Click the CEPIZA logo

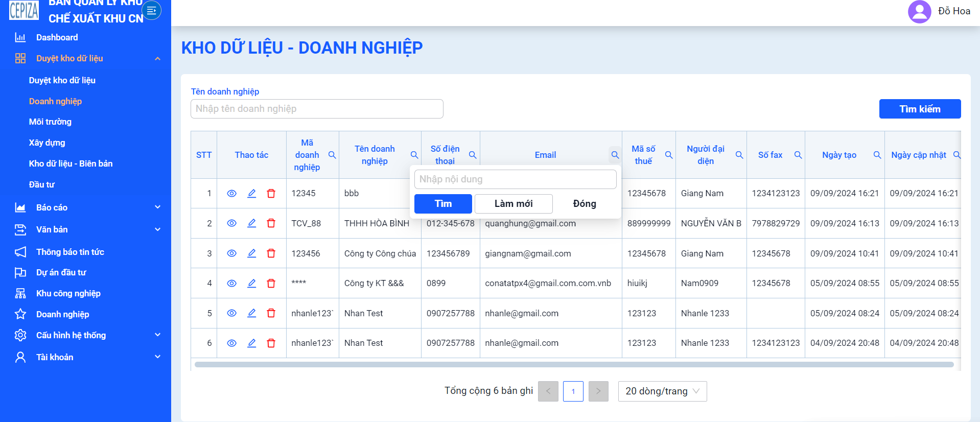(24, 10)
